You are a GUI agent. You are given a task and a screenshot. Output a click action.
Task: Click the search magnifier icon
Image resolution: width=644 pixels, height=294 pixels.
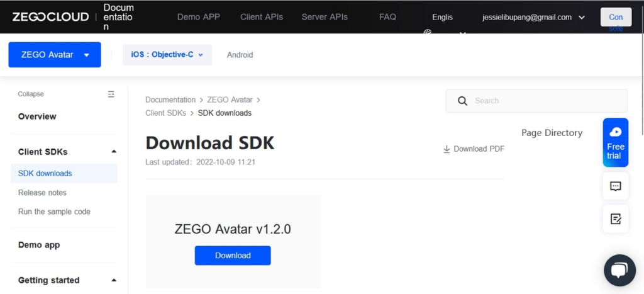pos(462,101)
